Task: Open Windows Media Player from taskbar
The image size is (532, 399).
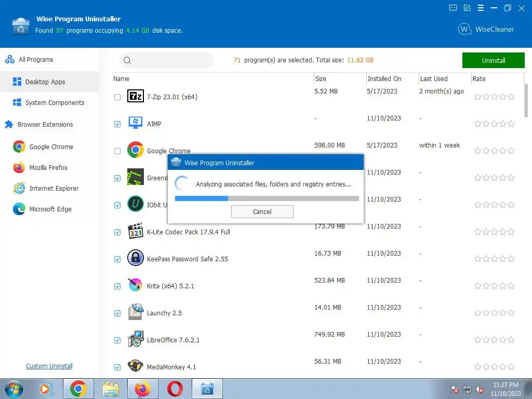Action: pyautogui.click(x=45, y=389)
